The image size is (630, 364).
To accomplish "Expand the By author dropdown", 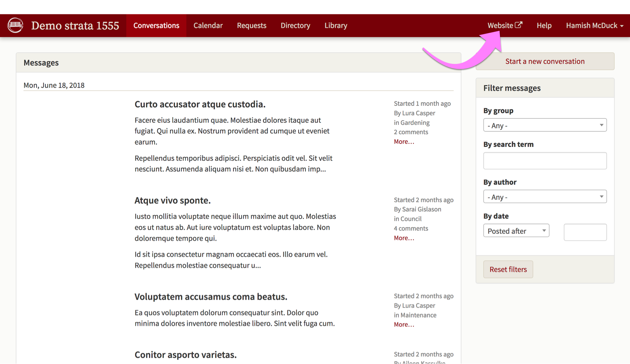I will tap(544, 197).
